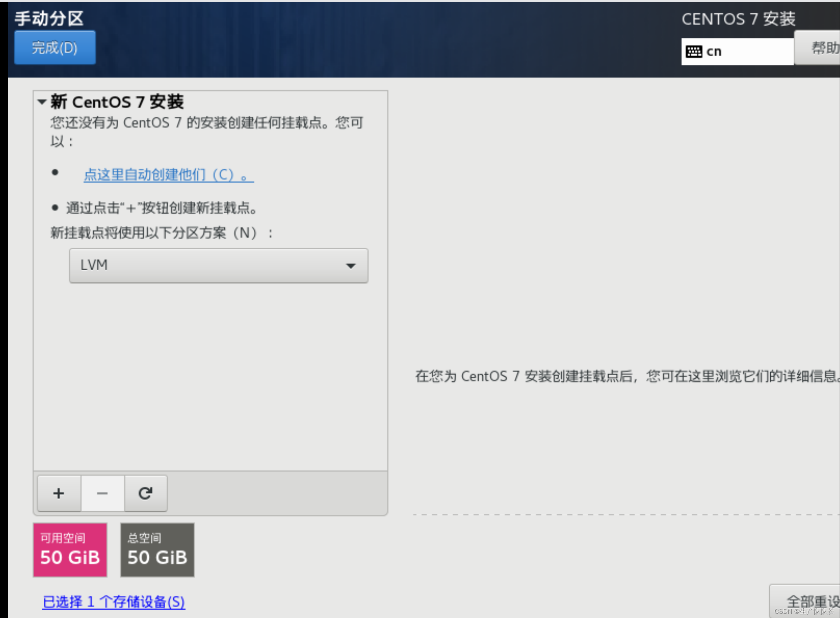Screen dimensions: 840x618
Task: Click the plus button to add mount point
Action: [59, 493]
